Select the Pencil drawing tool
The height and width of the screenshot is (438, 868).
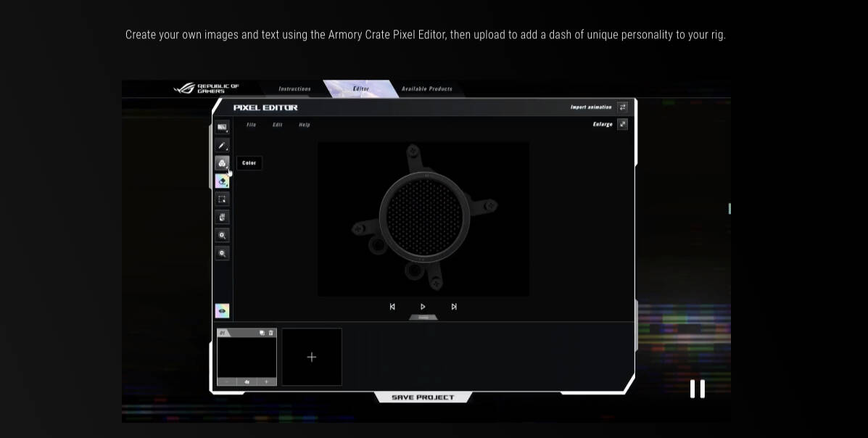pos(222,146)
